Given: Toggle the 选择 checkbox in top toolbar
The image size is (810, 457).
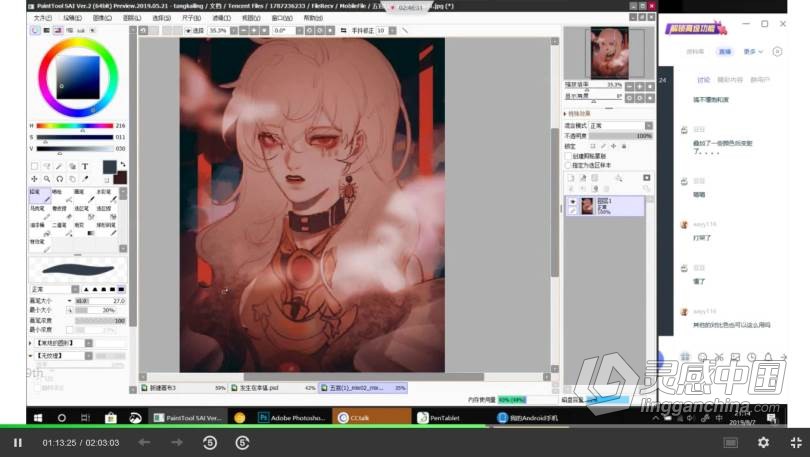Looking at the screenshot, I should point(189,30).
